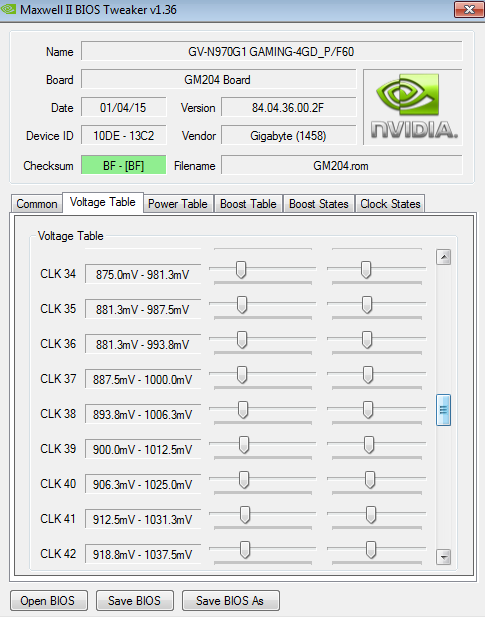Click CLK 40 minimum voltage slider handle
The height and width of the screenshot is (617, 485).
pyautogui.click(x=244, y=480)
